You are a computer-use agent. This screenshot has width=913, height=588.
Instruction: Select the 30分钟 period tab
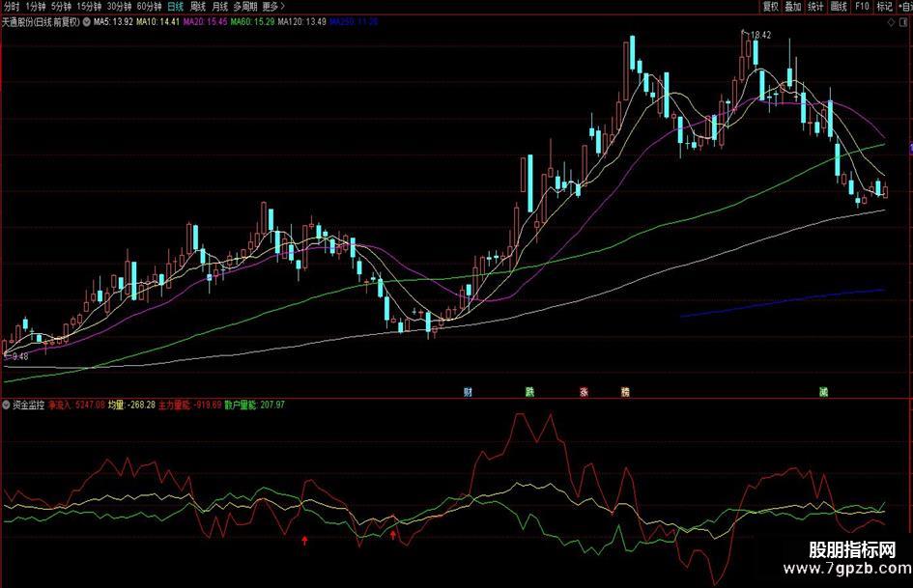[x=119, y=7]
